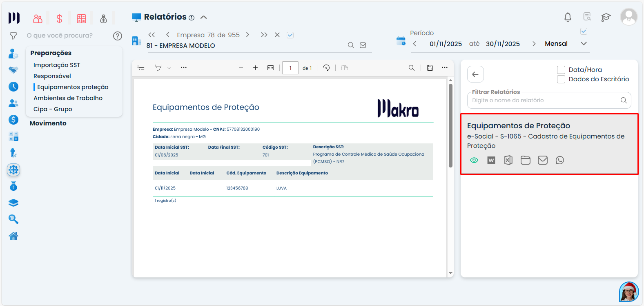Clear company selection with X
The width and height of the screenshot is (644, 306).
(x=277, y=35)
